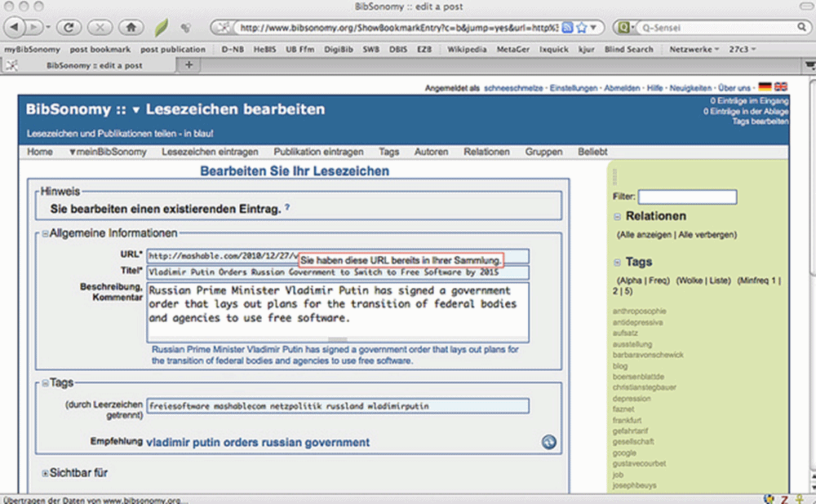Click the green leaf toolbar icon

(162, 27)
